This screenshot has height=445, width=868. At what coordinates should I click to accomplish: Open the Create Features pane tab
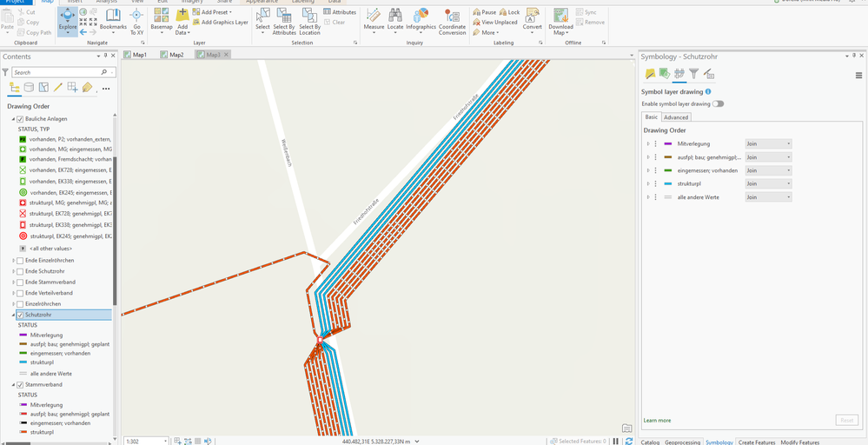pyautogui.click(x=757, y=442)
